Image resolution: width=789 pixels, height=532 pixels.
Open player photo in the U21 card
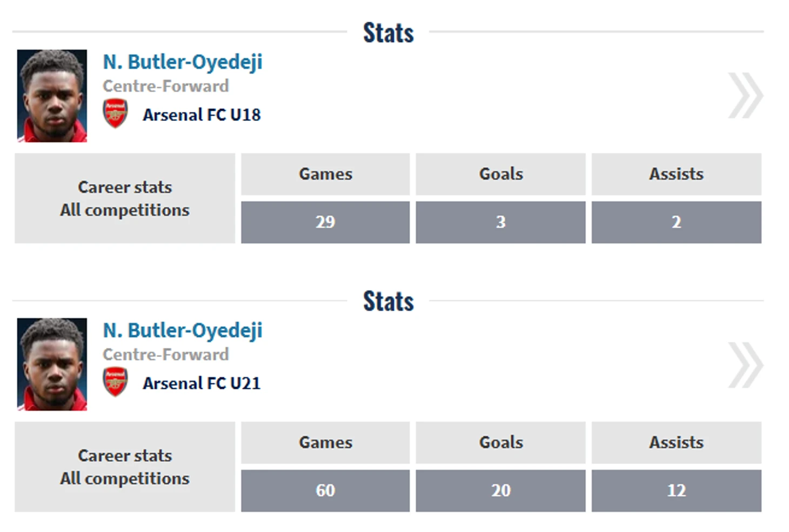(52, 364)
